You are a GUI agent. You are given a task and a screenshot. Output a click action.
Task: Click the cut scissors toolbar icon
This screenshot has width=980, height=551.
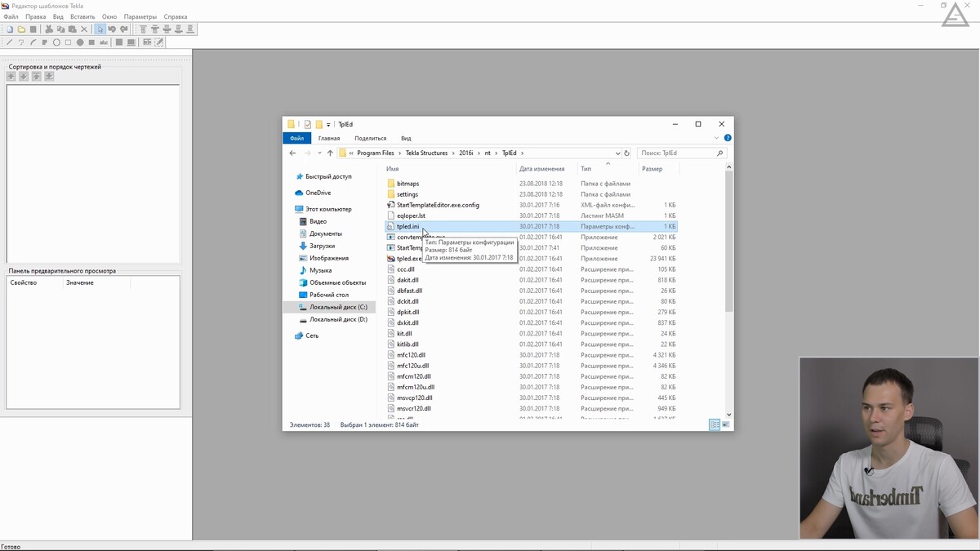pyautogui.click(x=49, y=29)
